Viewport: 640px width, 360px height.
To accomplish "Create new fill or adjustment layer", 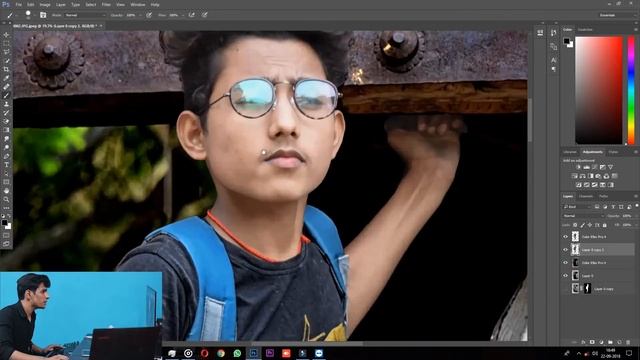I will 601,342.
